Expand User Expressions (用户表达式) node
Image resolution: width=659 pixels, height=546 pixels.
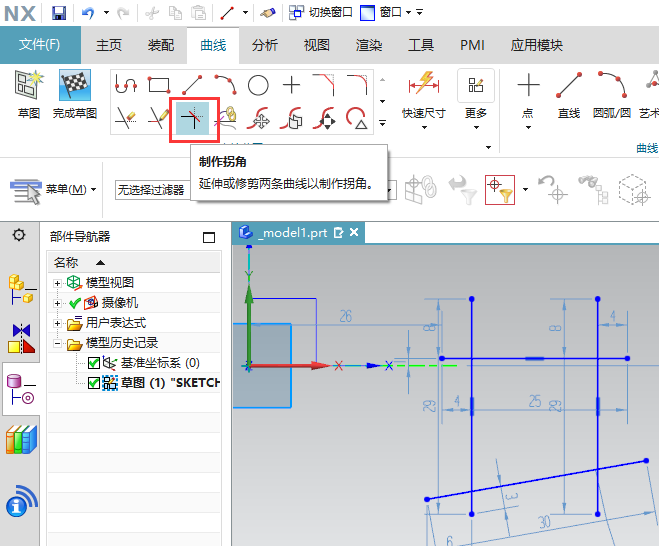pos(58,323)
